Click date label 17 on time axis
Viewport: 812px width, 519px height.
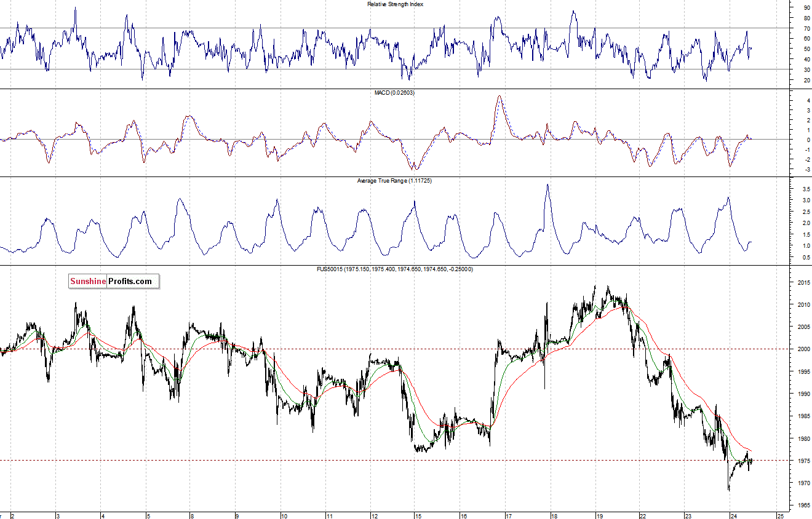click(509, 516)
